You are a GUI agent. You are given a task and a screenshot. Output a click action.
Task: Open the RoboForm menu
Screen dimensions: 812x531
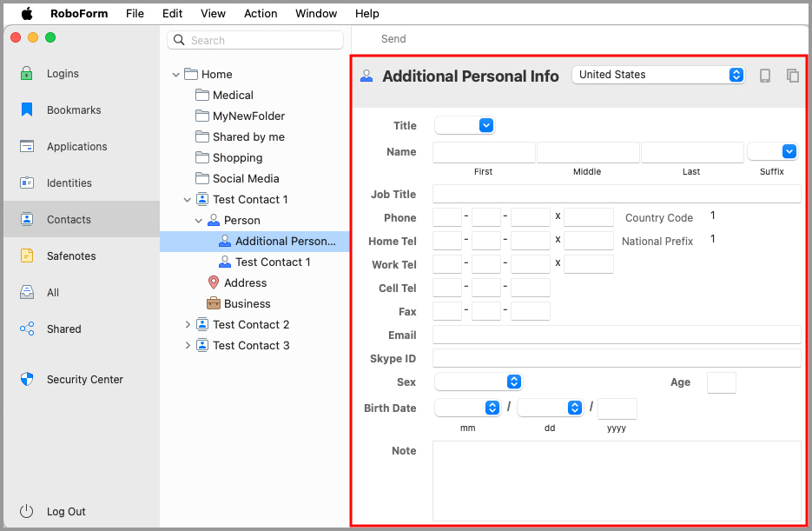coord(79,13)
